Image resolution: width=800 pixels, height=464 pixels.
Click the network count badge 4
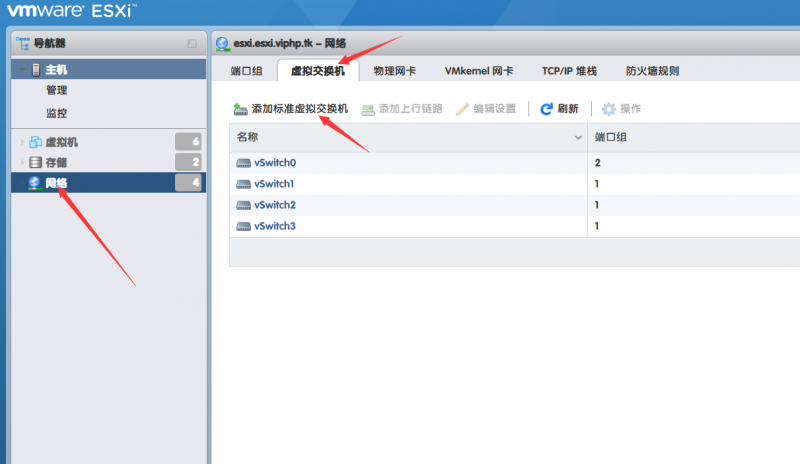(188, 183)
